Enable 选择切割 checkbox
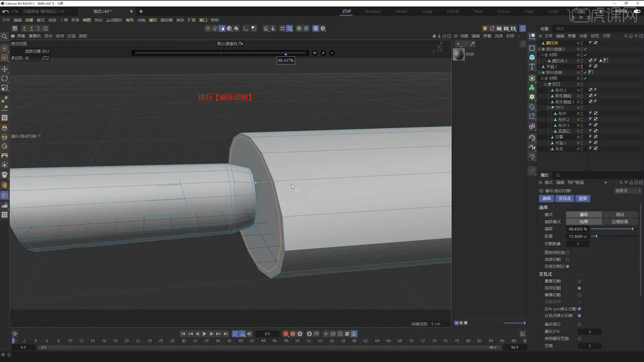Screen dimensions: 644x362 pyautogui.click(x=568, y=259)
